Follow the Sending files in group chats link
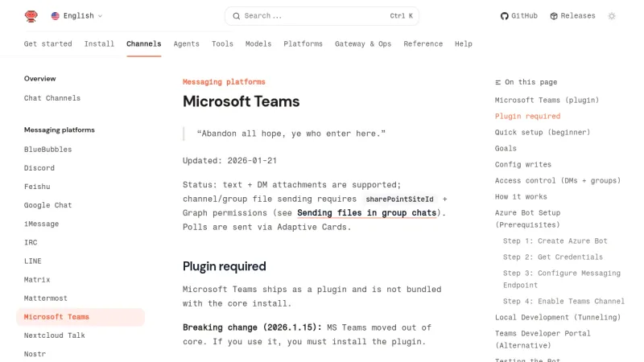The width and height of the screenshot is (644, 362). pos(367,212)
